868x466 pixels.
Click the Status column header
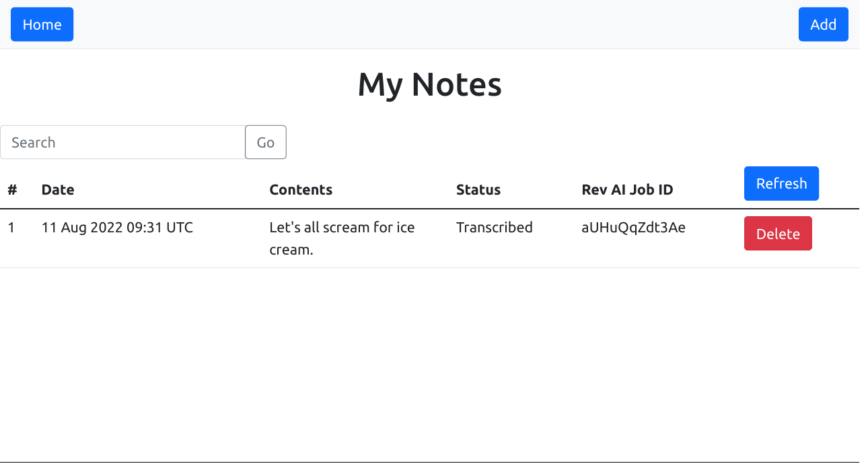tap(478, 189)
